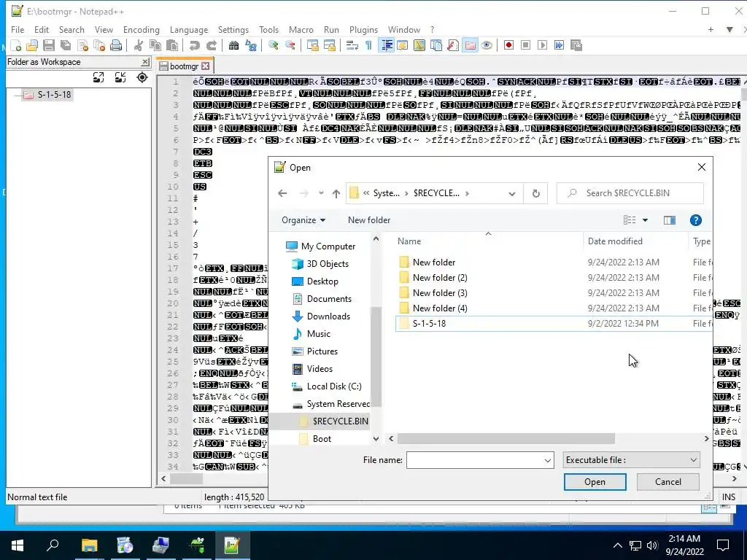Image resolution: width=747 pixels, height=560 pixels.
Task: Click the Refresh button in address bar
Action: [536, 193]
